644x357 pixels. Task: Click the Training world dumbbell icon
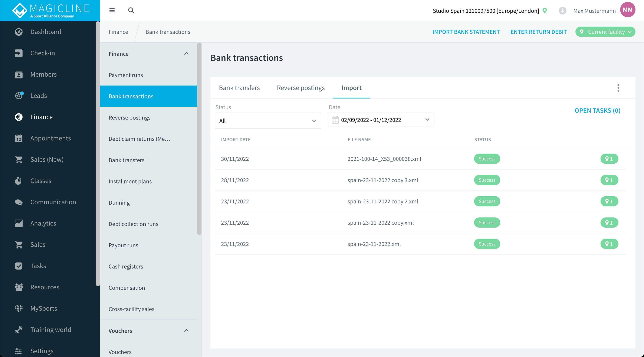click(19, 330)
